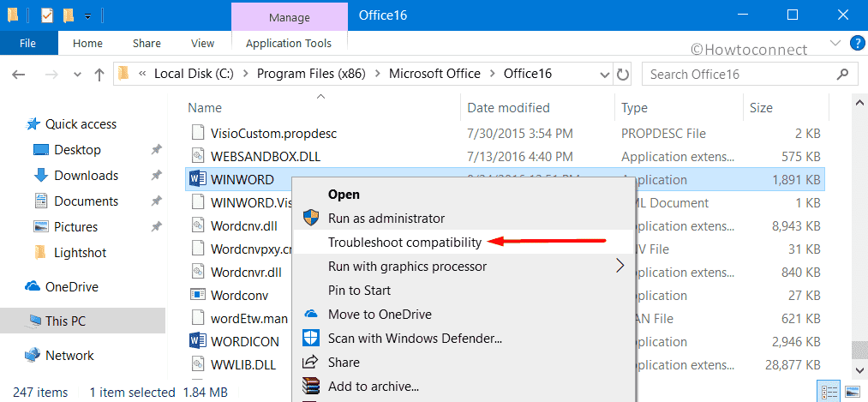Open the Lightshot folder in navigation pane

point(80,253)
